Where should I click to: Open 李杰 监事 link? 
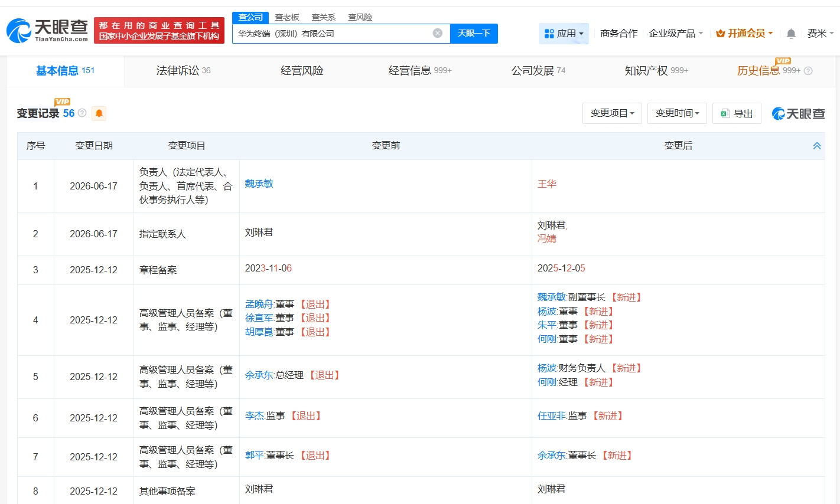point(255,416)
